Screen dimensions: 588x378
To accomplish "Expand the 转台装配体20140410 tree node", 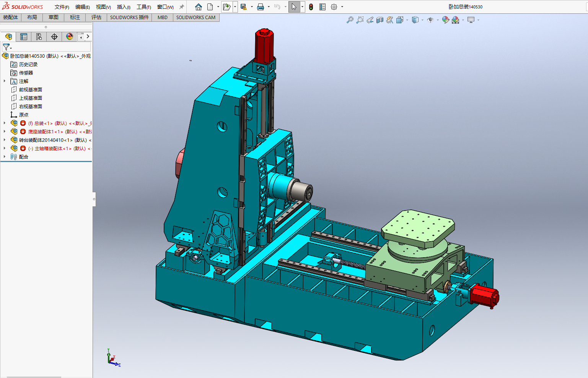I will [5, 140].
